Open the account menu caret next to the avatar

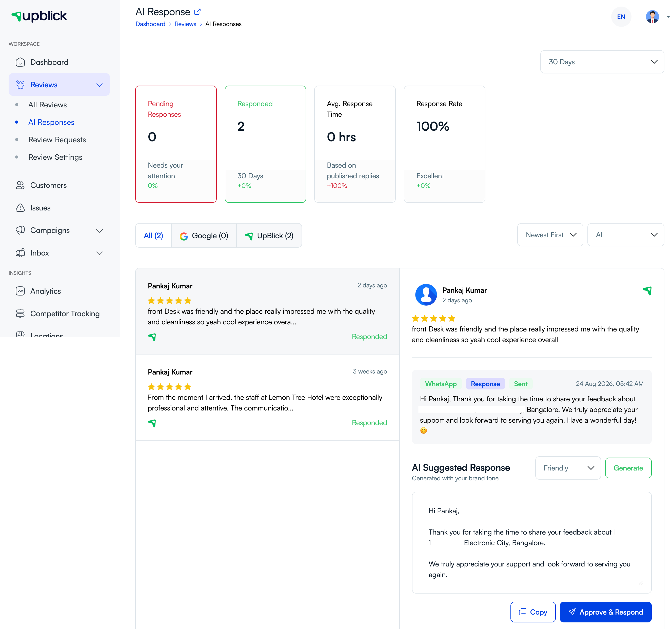668,16
